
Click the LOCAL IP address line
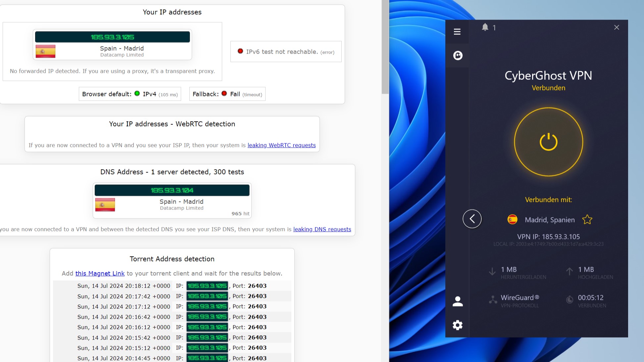tap(548, 244)
